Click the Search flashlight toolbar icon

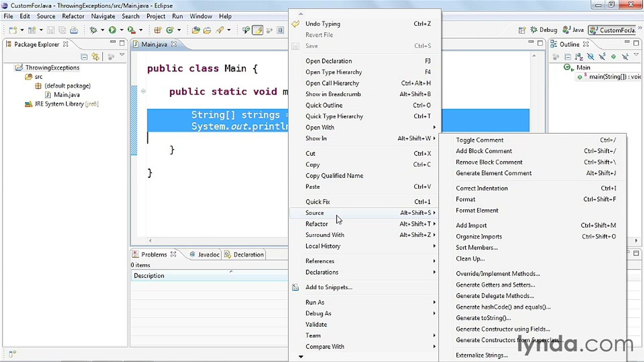[x=220, y=30]
